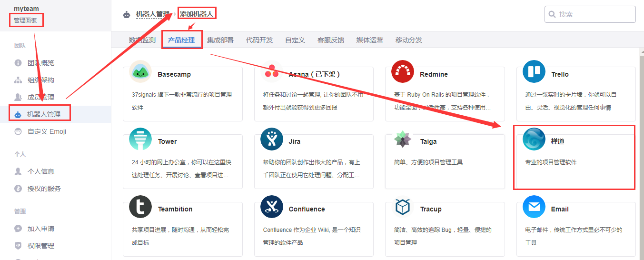Click the plus bubble icon beside 加入申请
Viewport: 644px width, 260px height.
(x=18, y=229)
